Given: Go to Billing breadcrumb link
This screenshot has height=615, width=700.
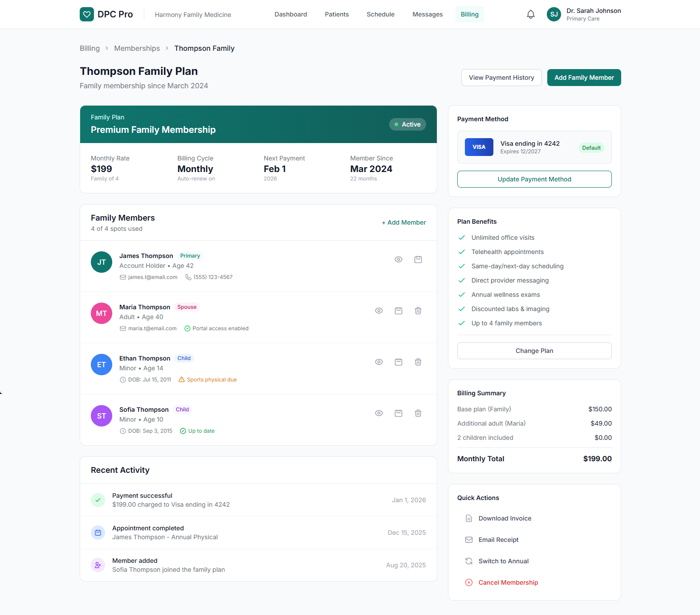Looking at the screenshot, I should (90, 48).
